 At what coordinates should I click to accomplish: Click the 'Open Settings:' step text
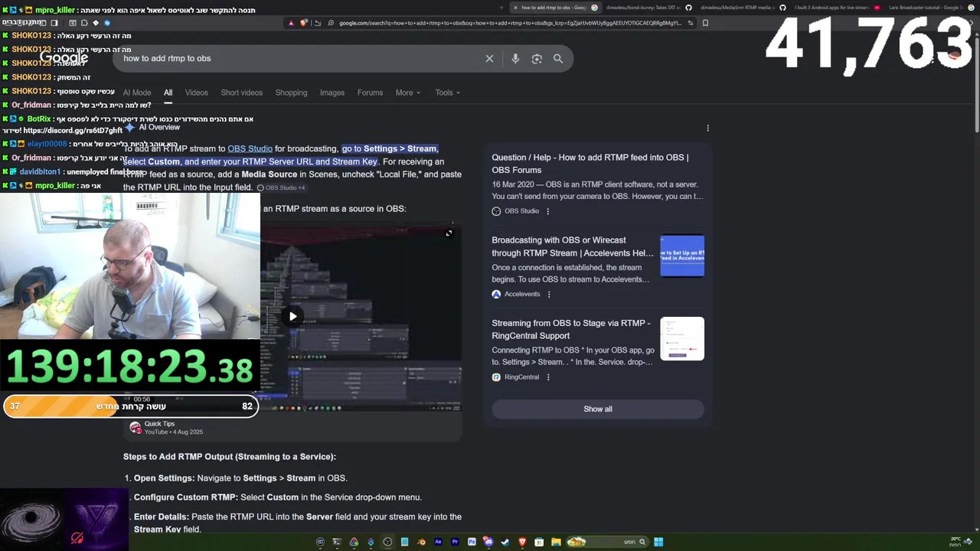[x=164, y=478]
